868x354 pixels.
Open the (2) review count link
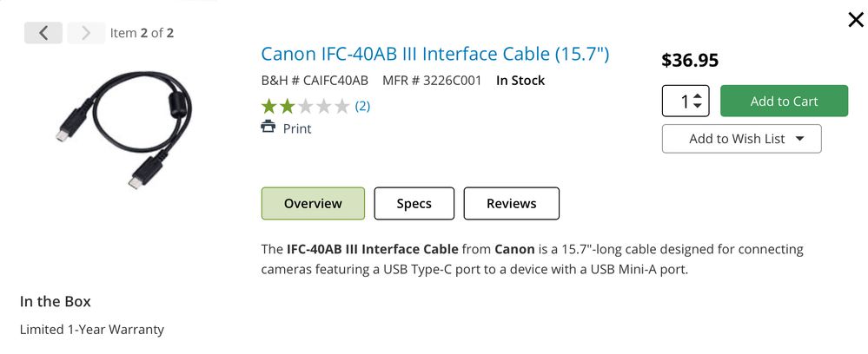362,107
